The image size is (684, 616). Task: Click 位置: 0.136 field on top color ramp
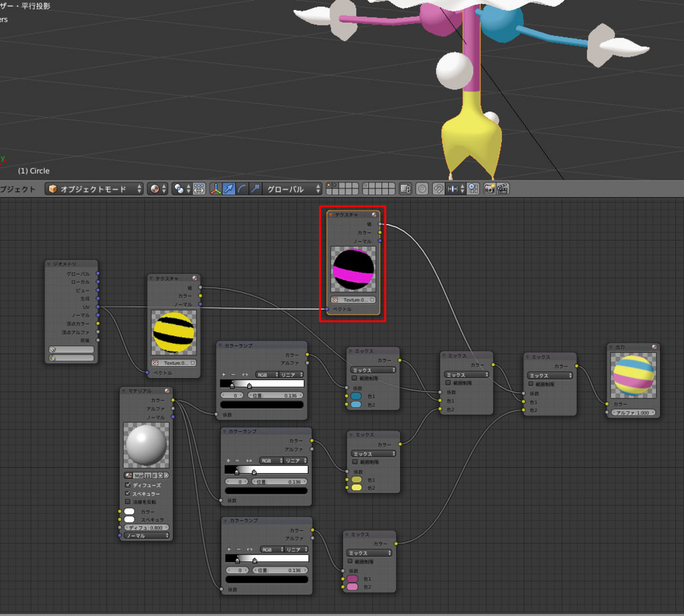coord(275,396)
